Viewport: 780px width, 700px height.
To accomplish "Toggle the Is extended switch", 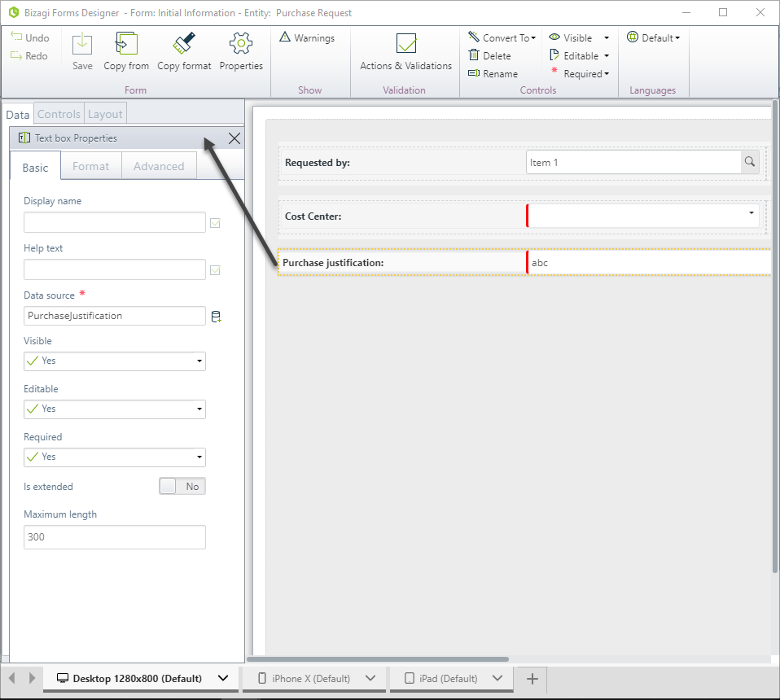I will click(x=182, y=486).
